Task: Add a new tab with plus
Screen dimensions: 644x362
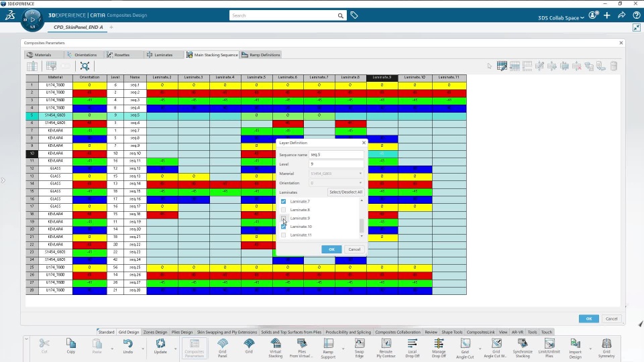Action: tap(111, 27)
